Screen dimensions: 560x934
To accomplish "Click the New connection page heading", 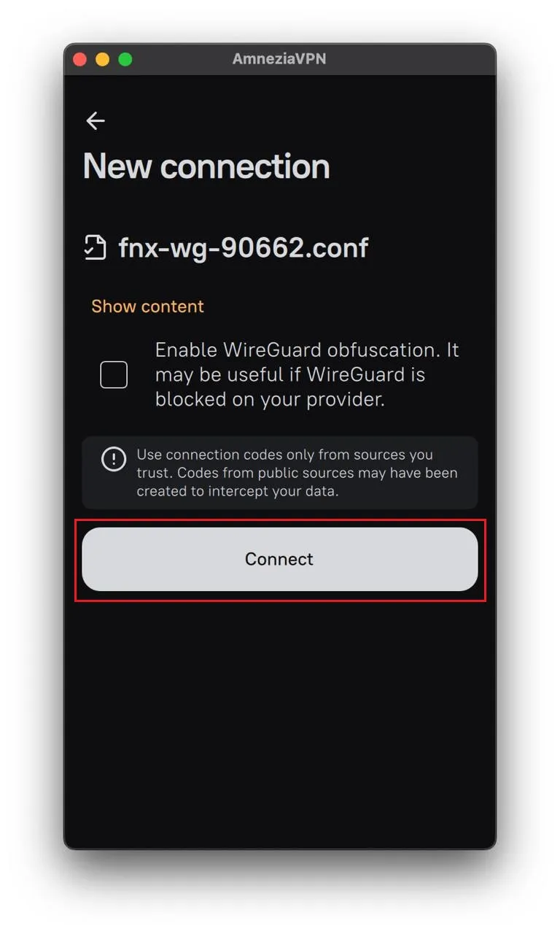I will (206, 166).
